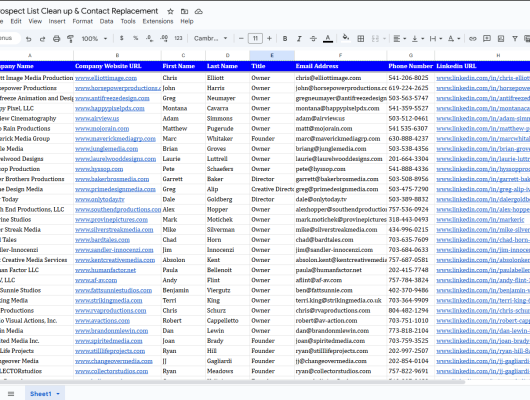Open the View menu
Viewport: 530px width, 400px height.
[35, 21]
